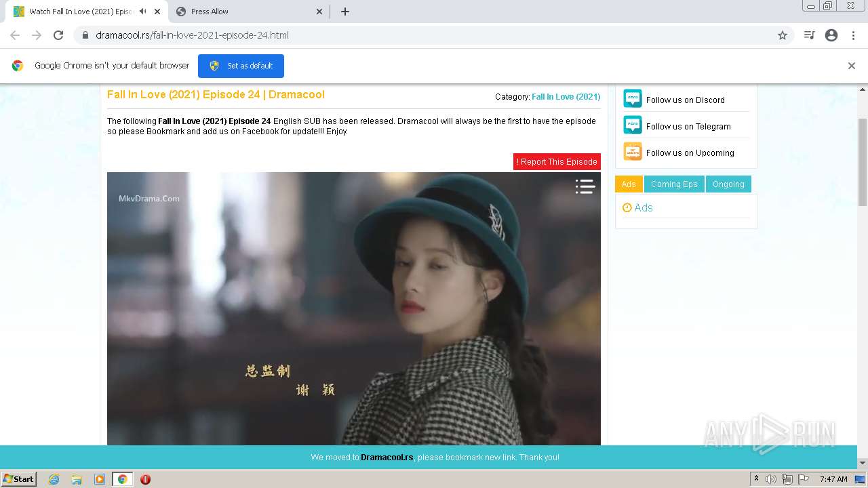
Task: Open Chrome profile avatar menu
Action: pyautogui.click(x=831, y=35)
